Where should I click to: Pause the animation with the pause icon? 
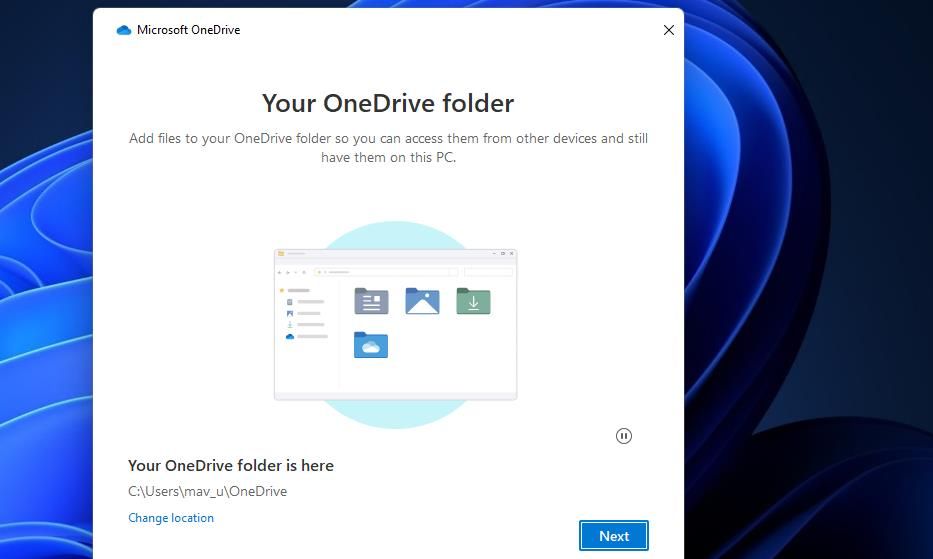click(x=624, y=436)
